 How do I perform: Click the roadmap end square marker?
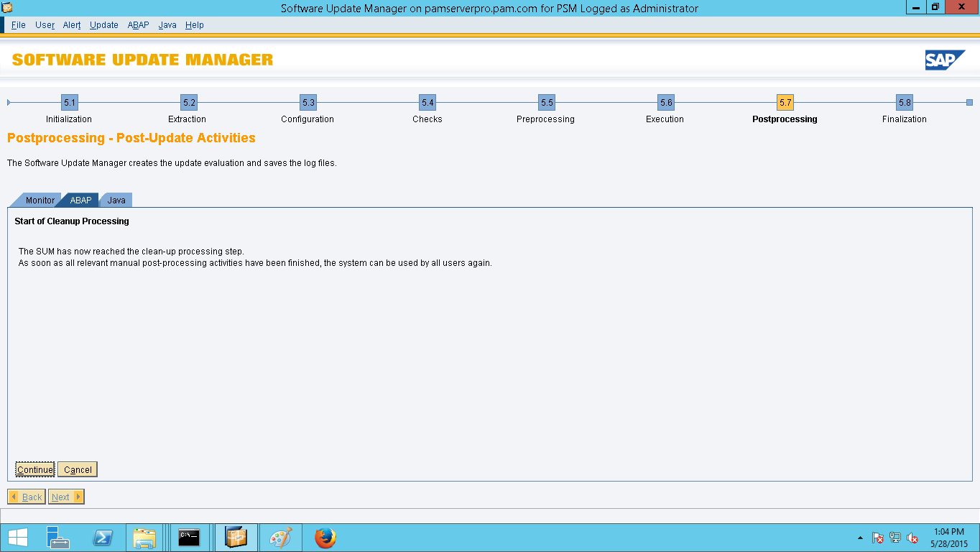pyautogui.click(x=969, y=102)
